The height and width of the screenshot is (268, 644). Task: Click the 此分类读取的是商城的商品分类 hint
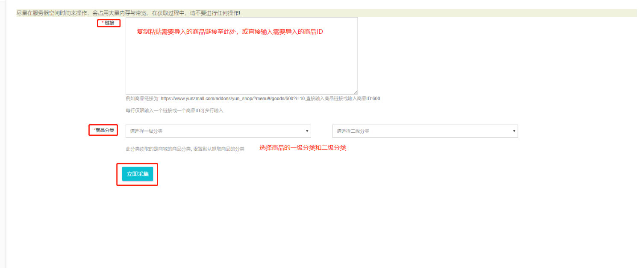point(185,149)
